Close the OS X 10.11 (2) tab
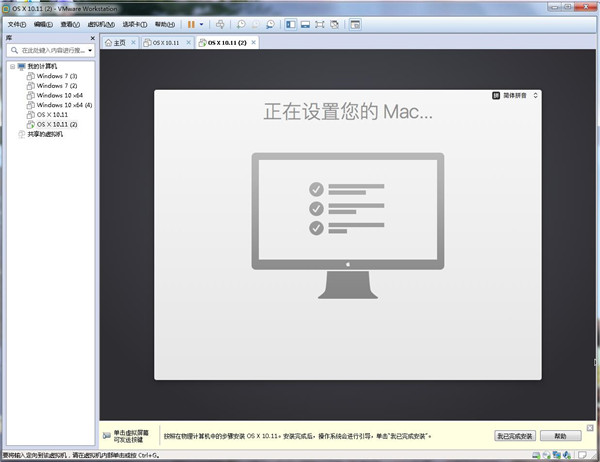 [253, 42]
